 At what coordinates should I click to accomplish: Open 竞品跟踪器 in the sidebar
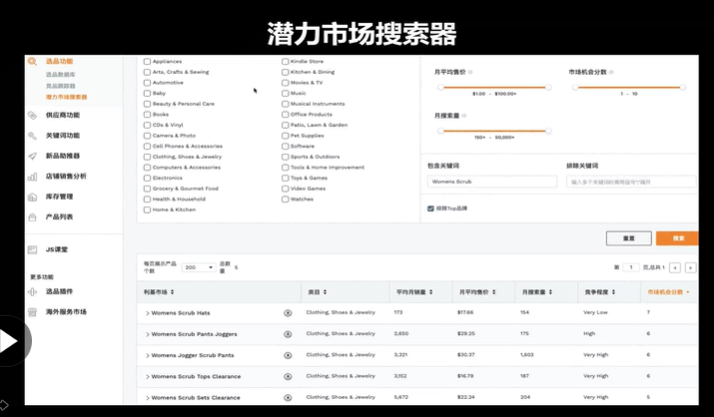point(61,86)
